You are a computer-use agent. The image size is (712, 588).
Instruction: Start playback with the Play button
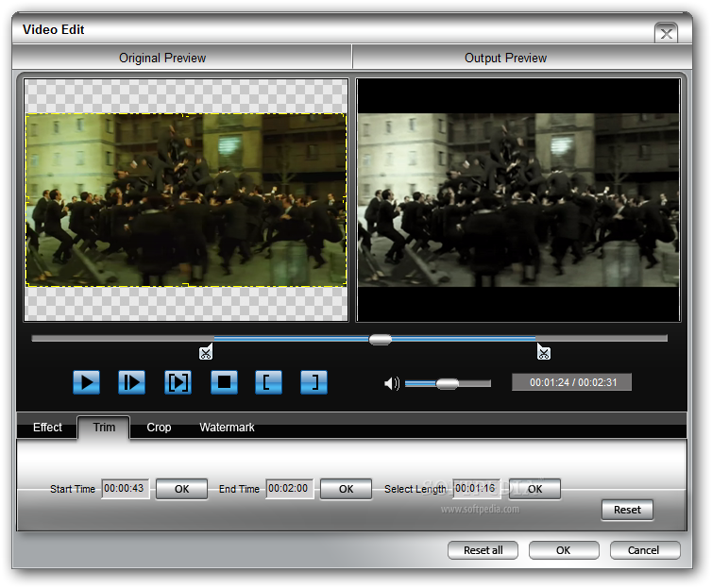86,382
